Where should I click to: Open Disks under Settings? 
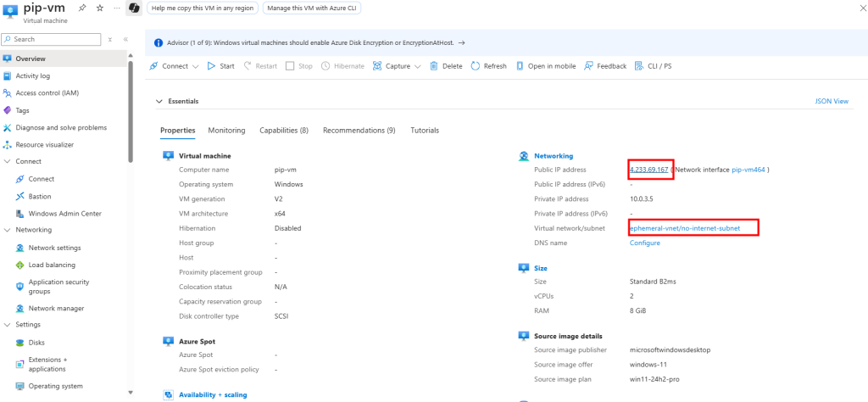click(x=36, y=343)
